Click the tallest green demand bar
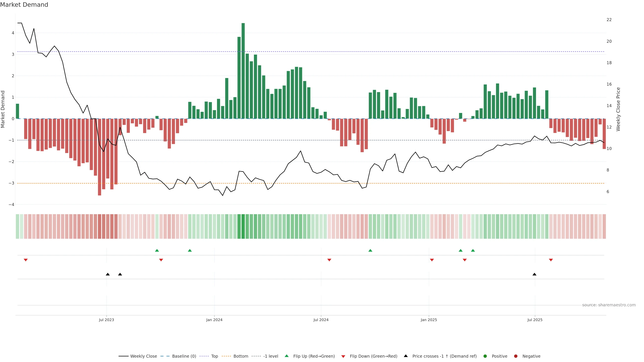Viewport: 644px width, 362px height. (243, 71)
